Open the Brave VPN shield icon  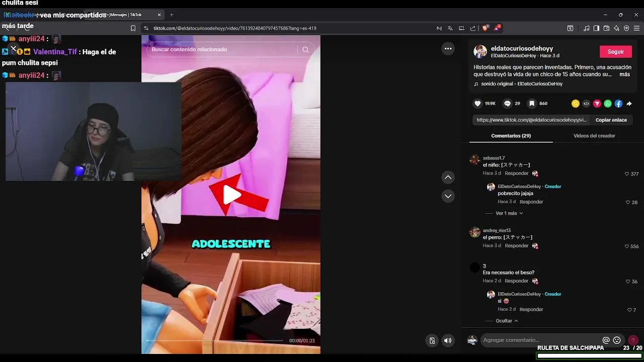click(x=626, y=28)
